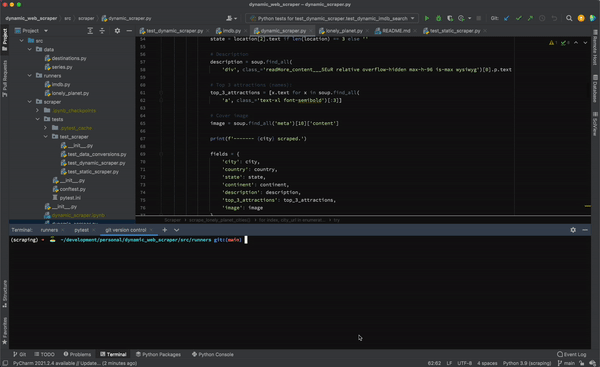Open the JetBrains toolbox icon top right

[593, 18]
